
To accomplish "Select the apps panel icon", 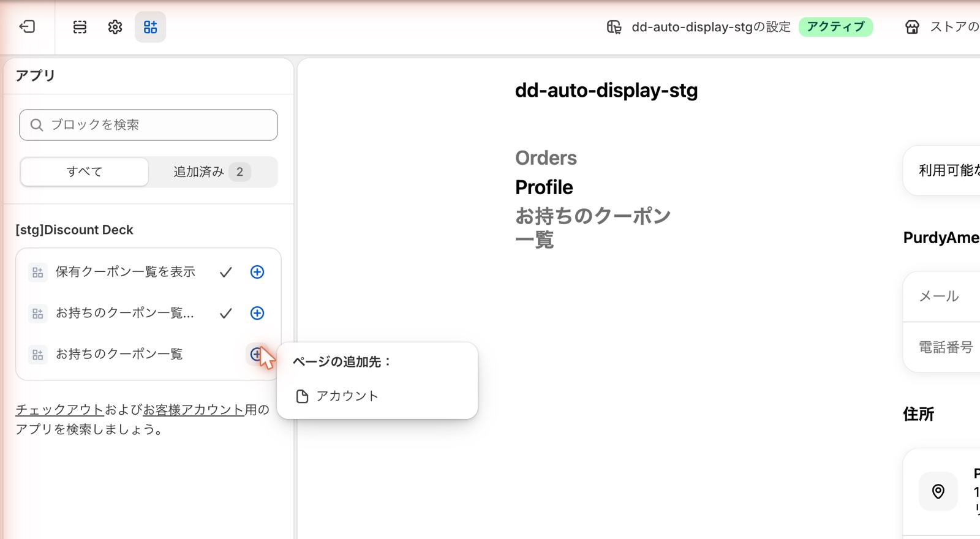I will [x=150, y=27].
